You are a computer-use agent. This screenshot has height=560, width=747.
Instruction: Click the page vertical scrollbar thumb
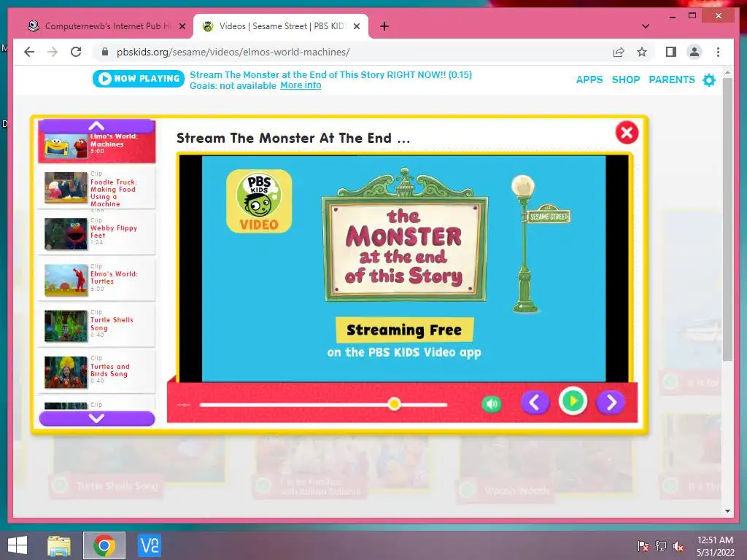pos(727,219)
